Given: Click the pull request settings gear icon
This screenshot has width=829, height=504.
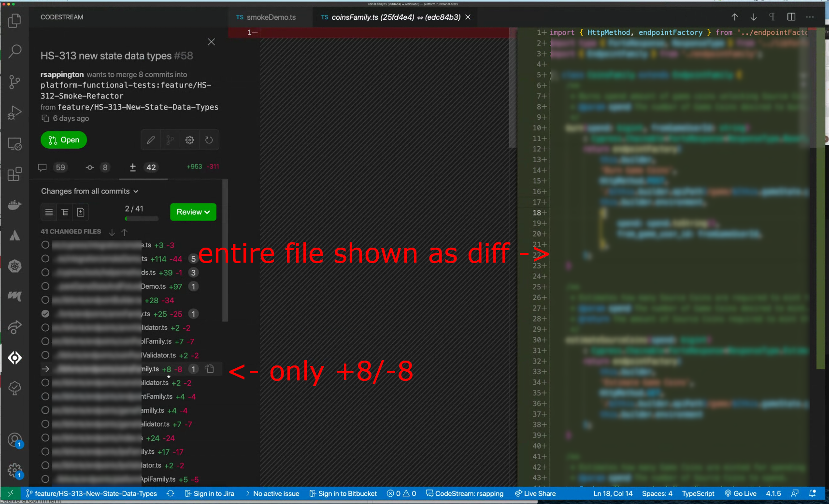Looking at the screenshot, I should 189,140.
